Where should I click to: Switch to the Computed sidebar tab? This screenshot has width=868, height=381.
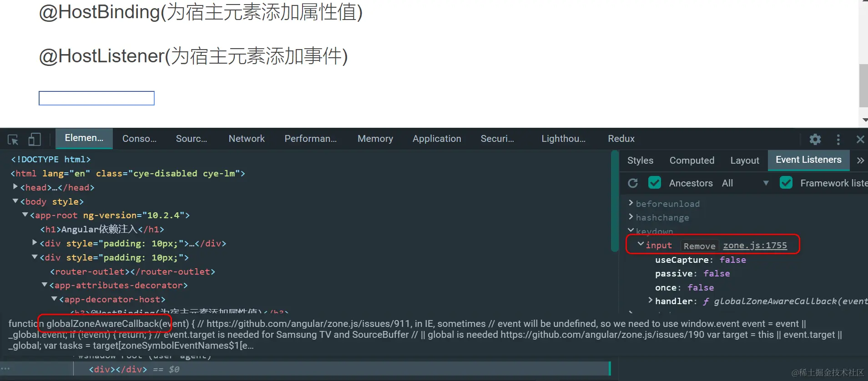(x=692, y=160)
